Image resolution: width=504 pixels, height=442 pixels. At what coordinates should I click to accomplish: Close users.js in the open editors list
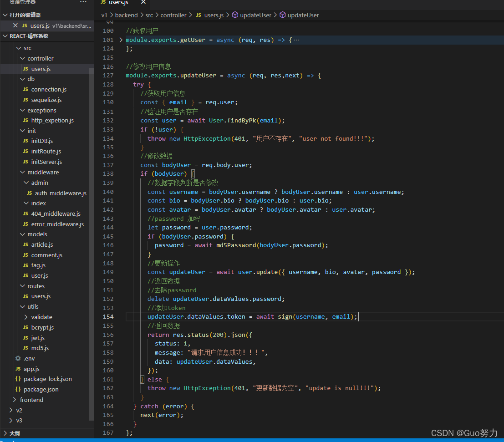click(15, 25)
